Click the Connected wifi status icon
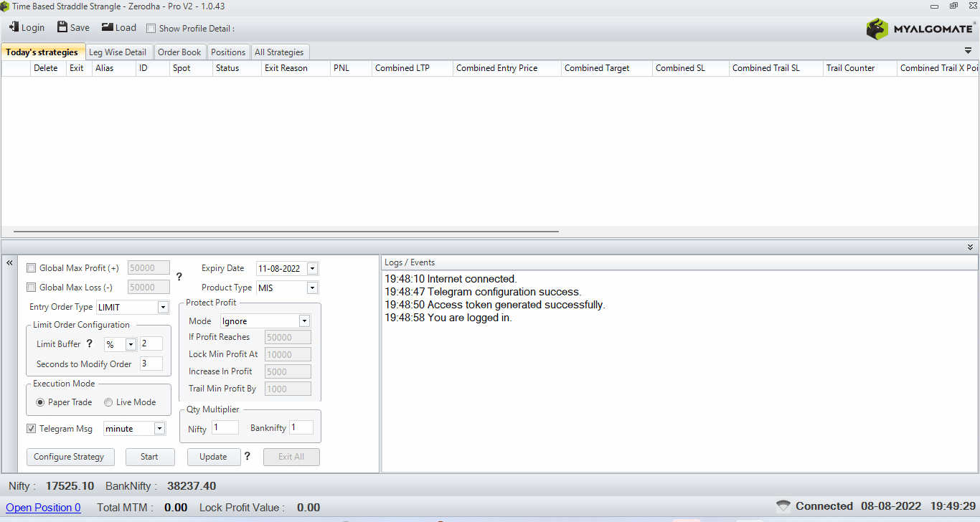 [783, 506]
